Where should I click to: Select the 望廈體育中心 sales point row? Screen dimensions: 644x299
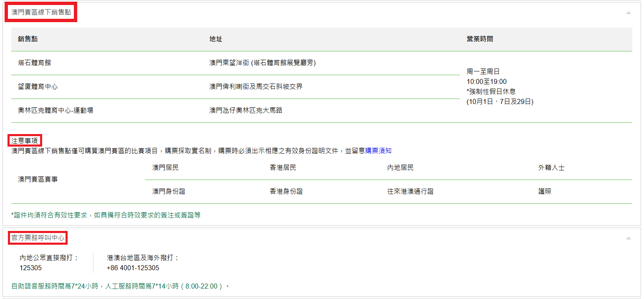[38, 86]
